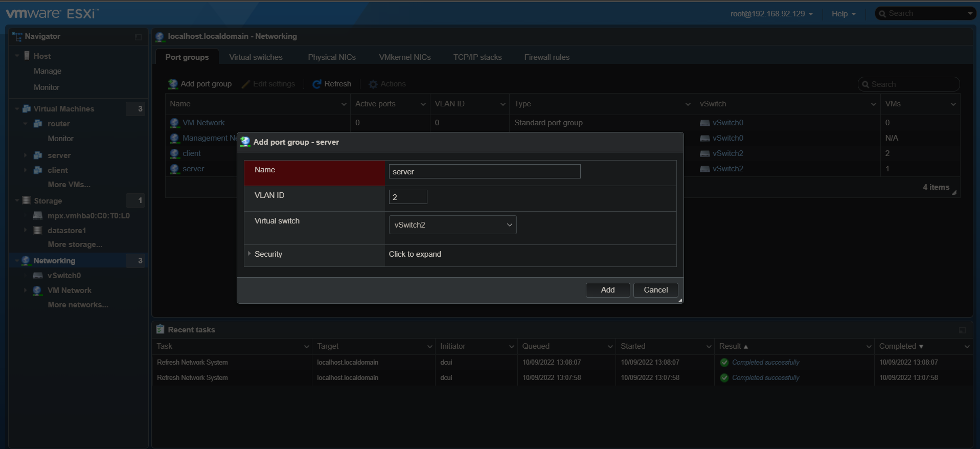This screenshot has width=980, height=449.
Task: Edit the port group Name field
Action: pyautogui.click(x=485, y=171)
